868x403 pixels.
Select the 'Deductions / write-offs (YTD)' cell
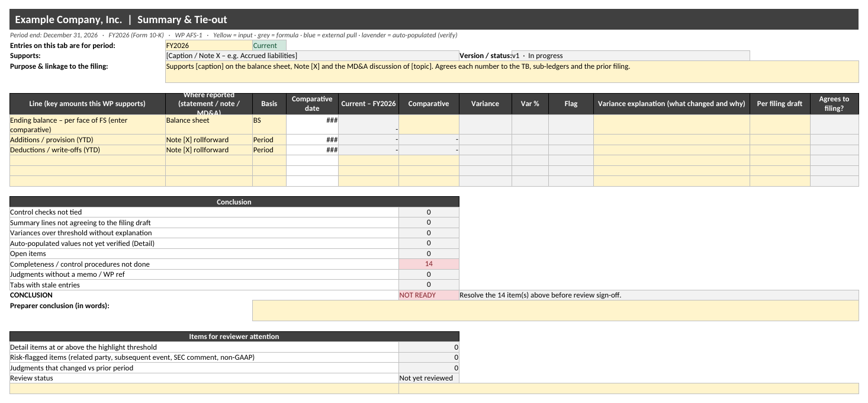(88, 150)
